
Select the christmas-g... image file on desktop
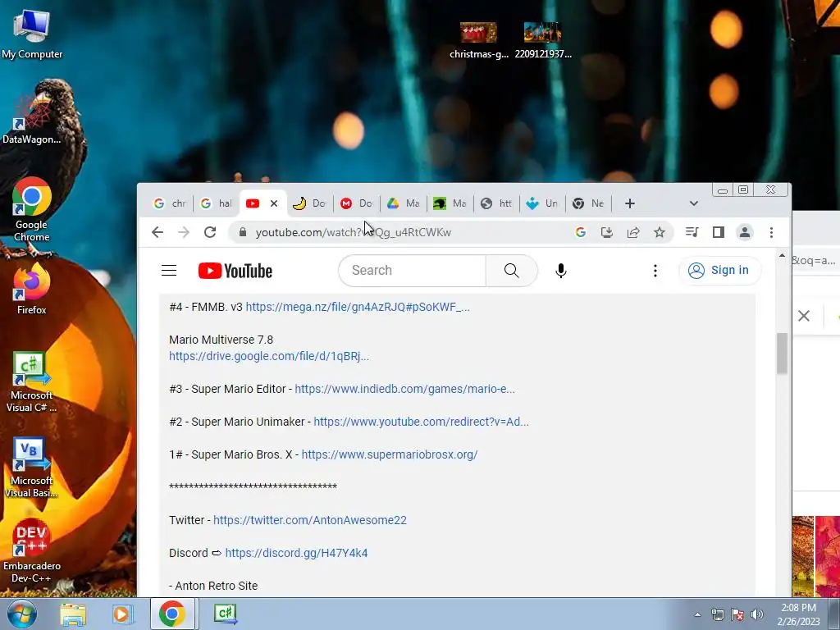click(x=479, y=41)
